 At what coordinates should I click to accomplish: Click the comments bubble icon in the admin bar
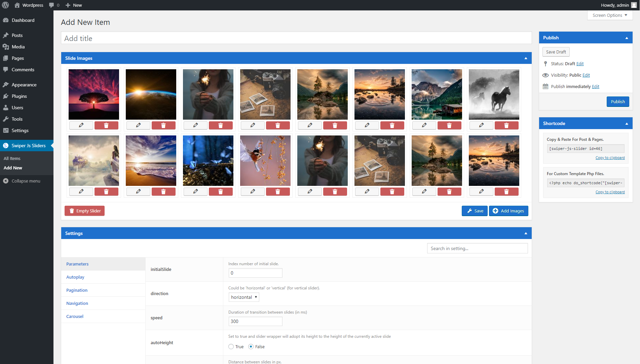(51, 5)
